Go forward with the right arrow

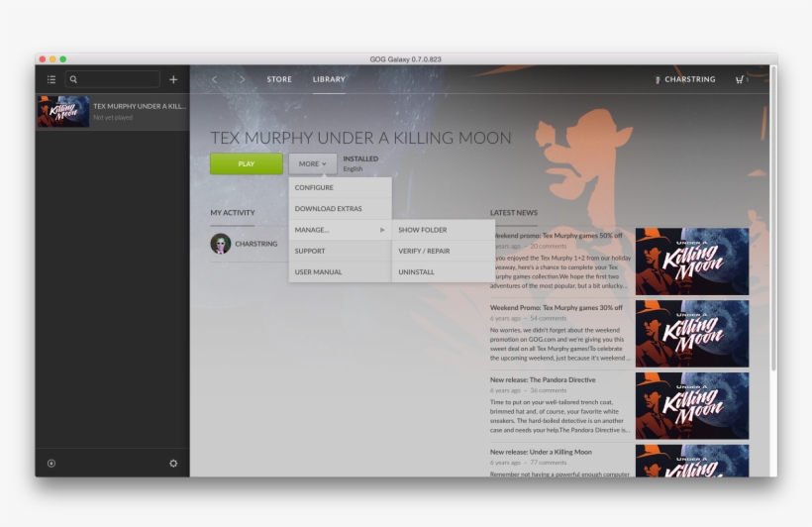tap(242, 79)
